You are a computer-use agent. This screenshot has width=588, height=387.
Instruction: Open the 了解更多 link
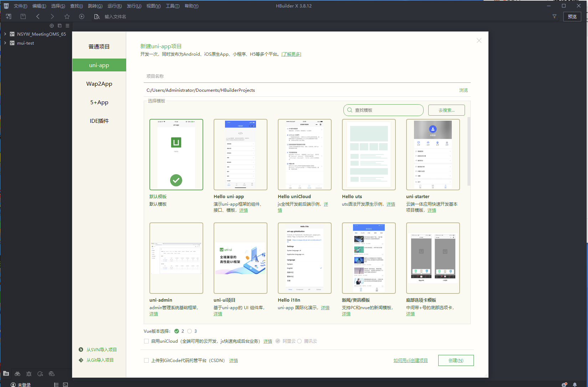291,54
